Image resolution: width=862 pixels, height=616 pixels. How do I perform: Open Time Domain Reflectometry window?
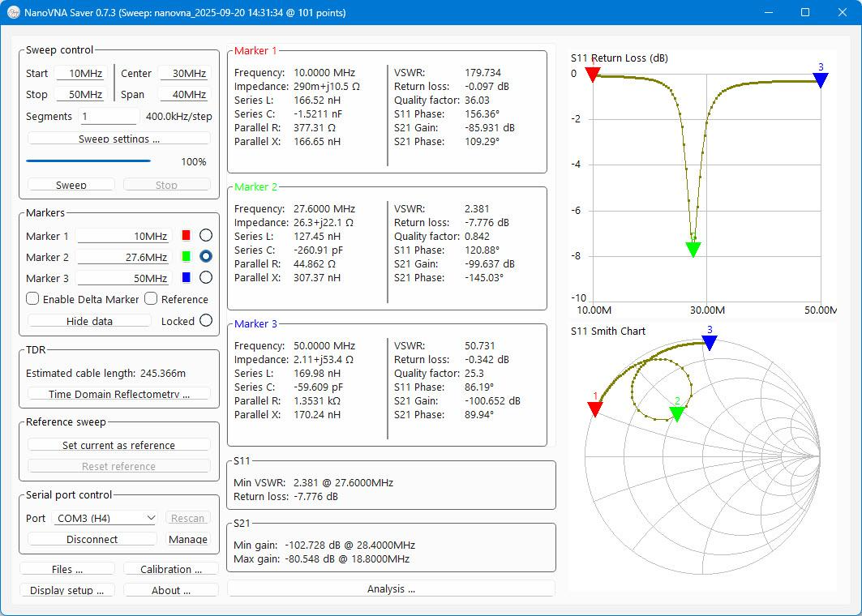coord(118,394)
